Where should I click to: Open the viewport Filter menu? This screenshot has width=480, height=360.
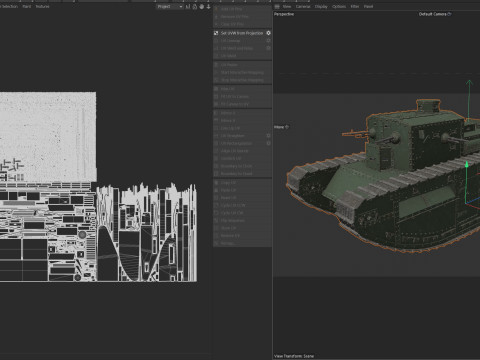click(x=355, y=6)
